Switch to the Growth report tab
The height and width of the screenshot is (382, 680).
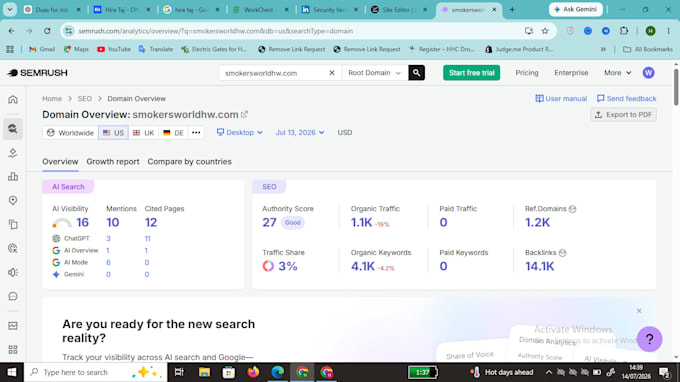[x=113, y=162]
